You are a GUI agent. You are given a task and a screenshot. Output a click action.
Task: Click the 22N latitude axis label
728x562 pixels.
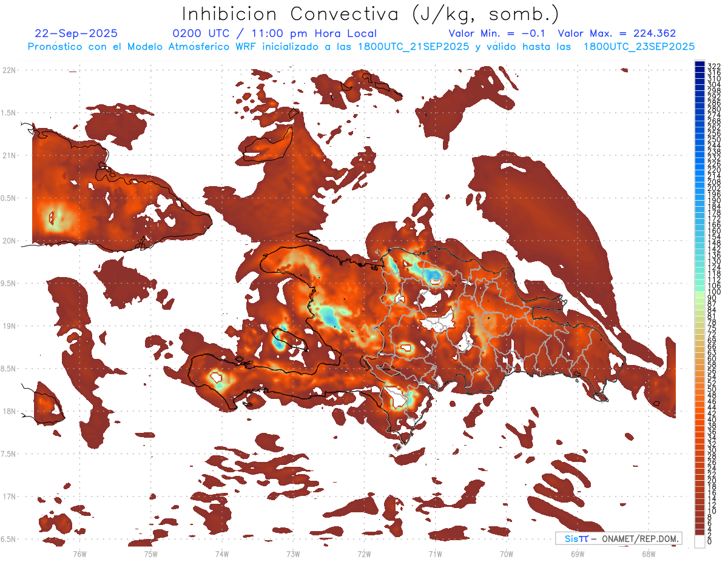[x=10, y=70]
